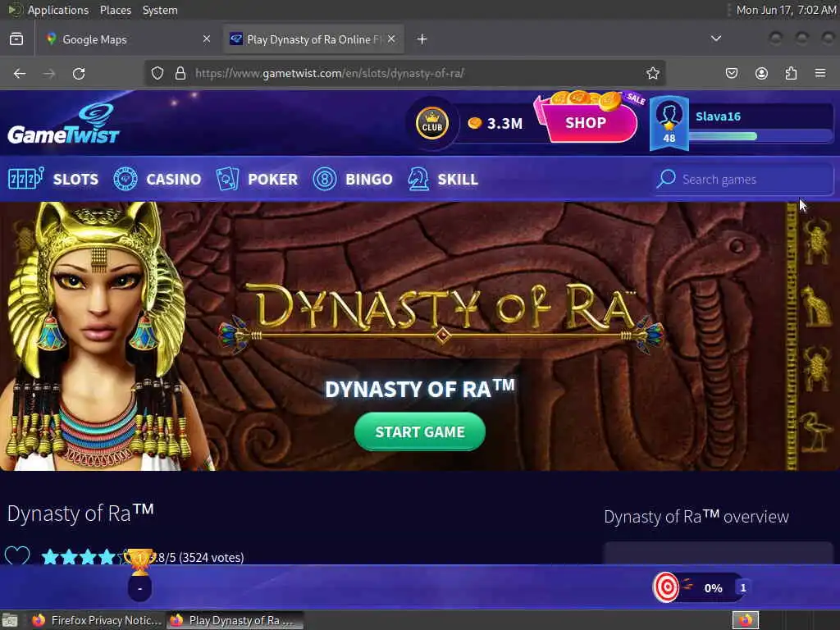Click the 3.3M coin balance
This screenshot has width=840, height=630.
[495, 124]
